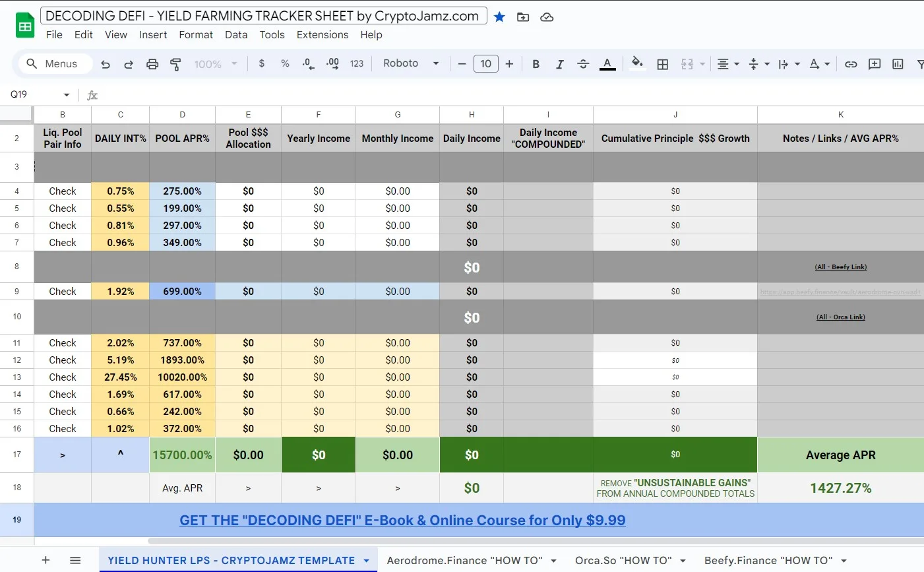Switch to Orca.So HOW TO tab
This screenshot has width=924, height=572.
pos(623,560)
